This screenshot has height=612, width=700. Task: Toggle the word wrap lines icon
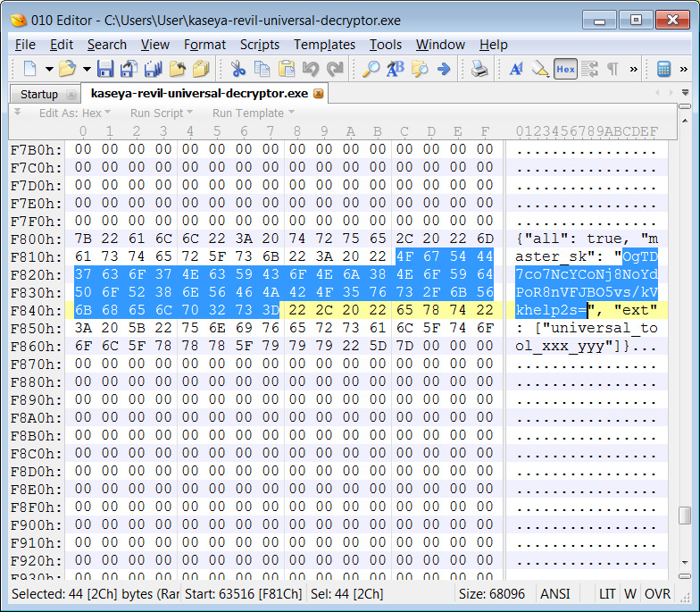click(589, 69)
